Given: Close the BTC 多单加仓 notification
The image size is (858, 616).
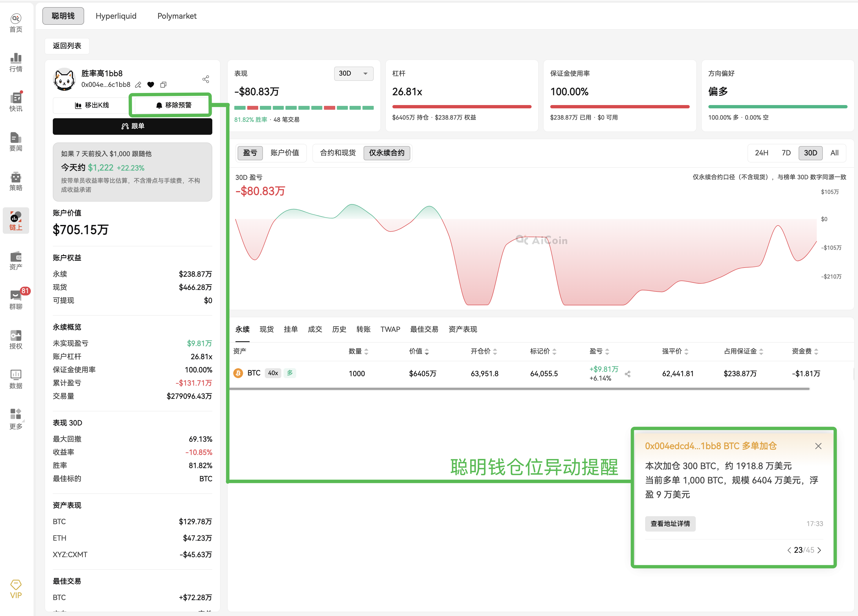Looking at the screenshot, I should click(x=818, y=446).
